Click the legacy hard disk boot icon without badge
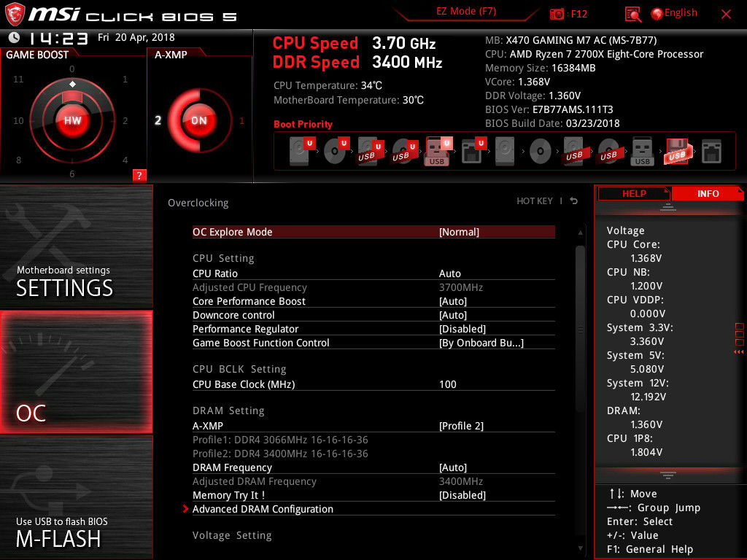The height and width of the screenshot is (560, 747). click(505, 151)
